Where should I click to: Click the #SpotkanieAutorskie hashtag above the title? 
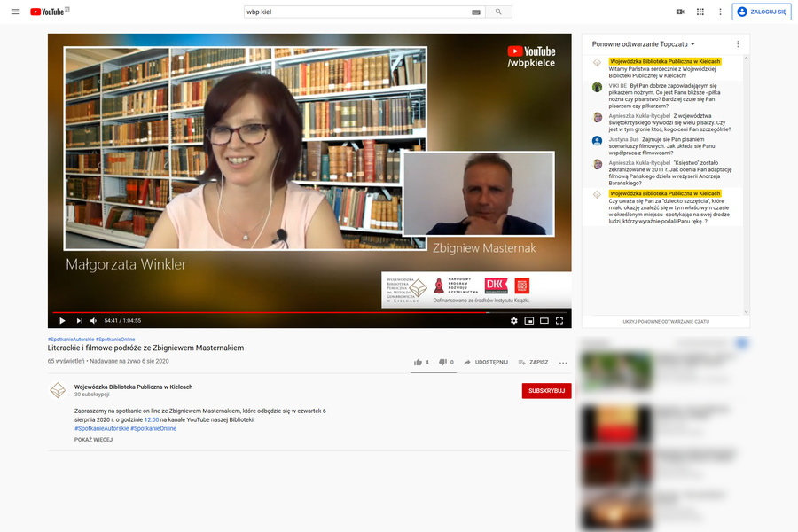pyautogui.click(x=71, y=339)
